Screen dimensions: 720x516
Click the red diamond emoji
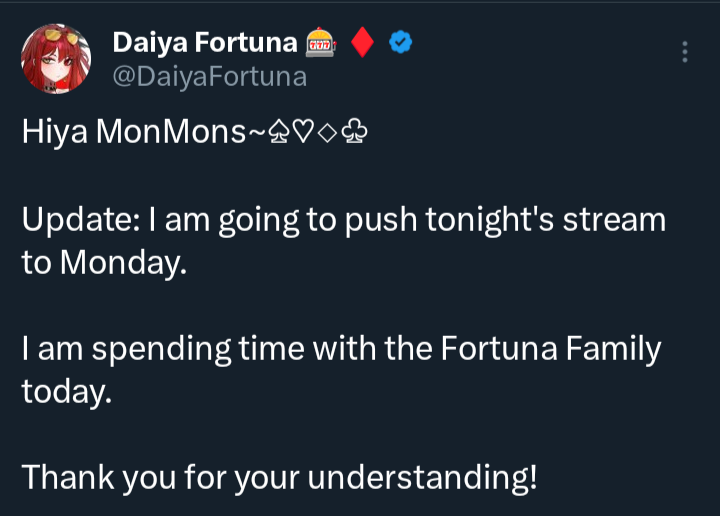click(364, 43)
